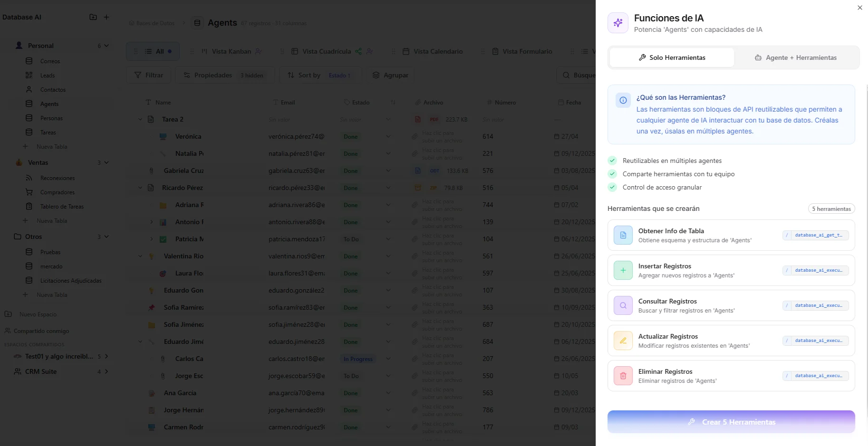Switch to Solo Herramientas tab
Image resolution: width=868 pixels, height=446 pixels.
tap(672, 57)
